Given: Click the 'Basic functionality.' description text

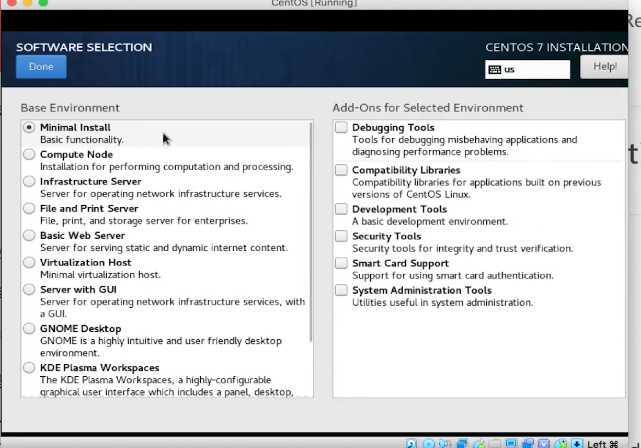Looking at the screenshot, I should 82,140.
